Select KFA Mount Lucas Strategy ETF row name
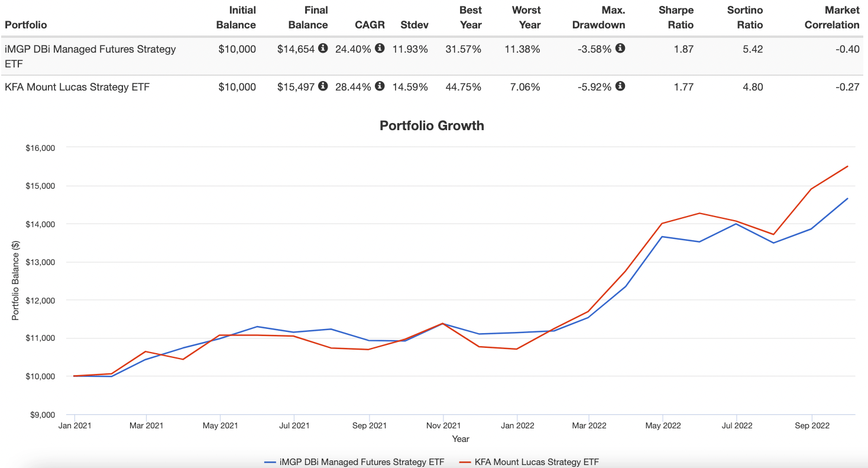Image resolution: width=868 pixels, height=468 pixels. [77, 87]
